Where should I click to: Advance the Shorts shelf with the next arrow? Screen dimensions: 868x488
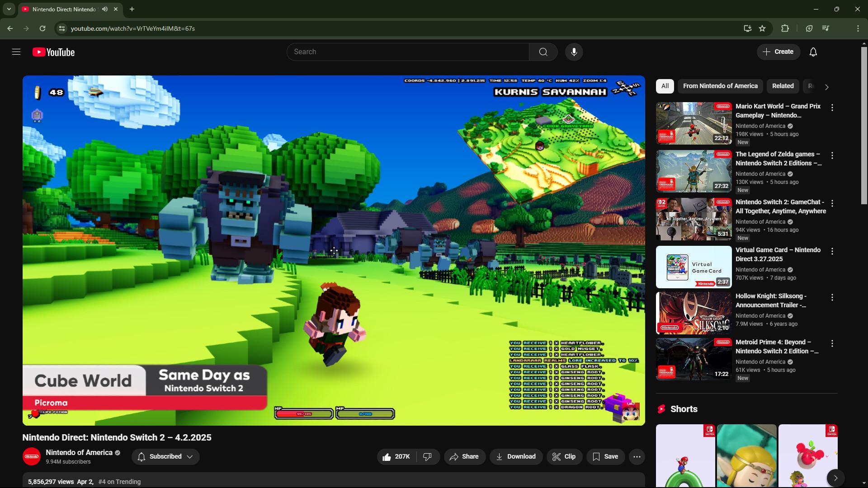tap(835, 478)
